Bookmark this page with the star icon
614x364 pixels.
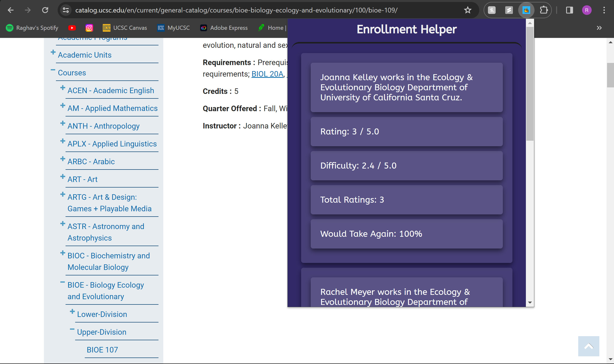468,10
